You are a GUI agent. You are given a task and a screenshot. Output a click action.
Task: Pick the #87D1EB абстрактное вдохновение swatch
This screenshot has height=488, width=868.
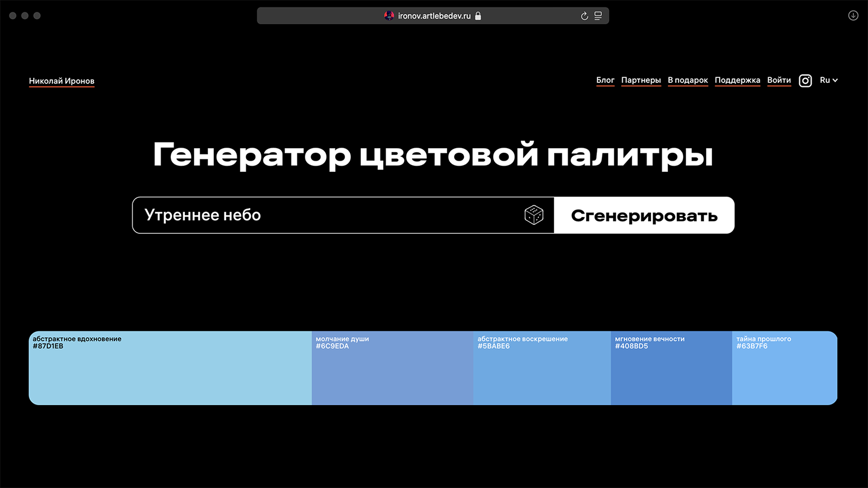point(170,368)
